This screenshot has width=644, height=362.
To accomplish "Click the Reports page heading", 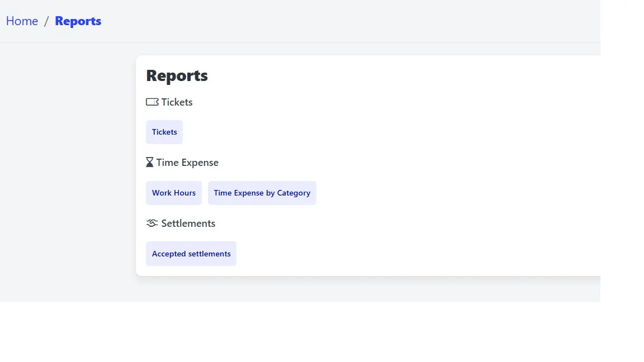I will tap(177, 75).
